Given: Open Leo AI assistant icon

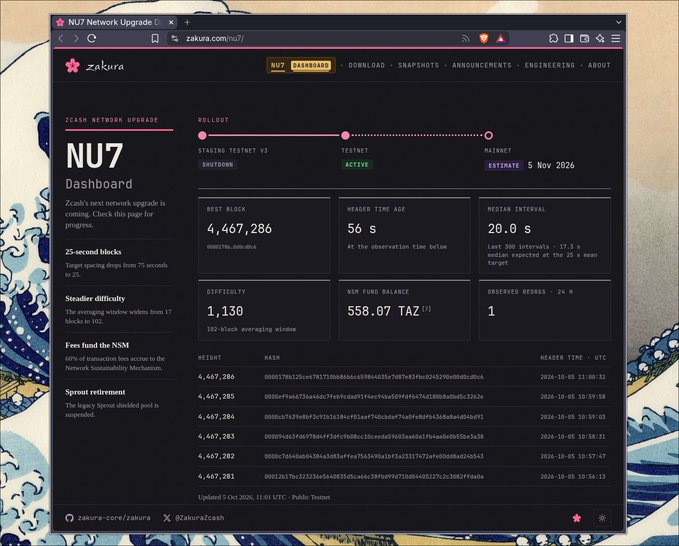Looking at the screenshot, I should [x=600, y=39].
